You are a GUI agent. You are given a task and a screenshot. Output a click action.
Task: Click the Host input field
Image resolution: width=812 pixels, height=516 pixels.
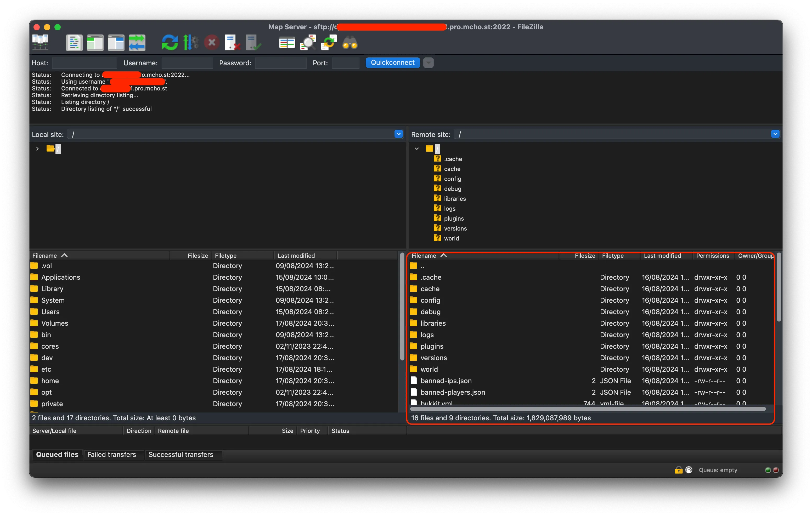pos(85,63)
